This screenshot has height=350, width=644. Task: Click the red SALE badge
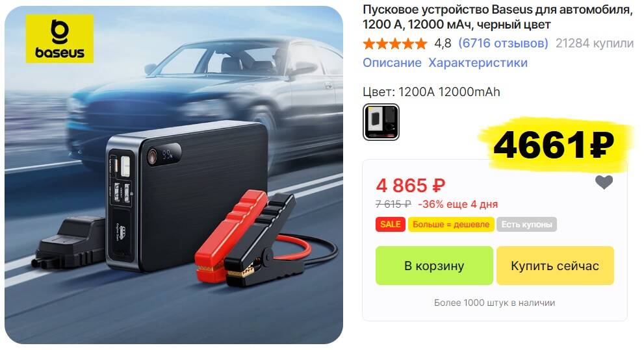click(x=390, y=225)
